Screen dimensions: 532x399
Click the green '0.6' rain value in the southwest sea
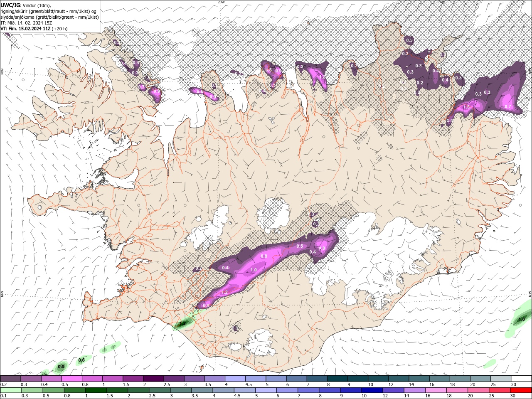pyautogui.click(x=81, y=360)
